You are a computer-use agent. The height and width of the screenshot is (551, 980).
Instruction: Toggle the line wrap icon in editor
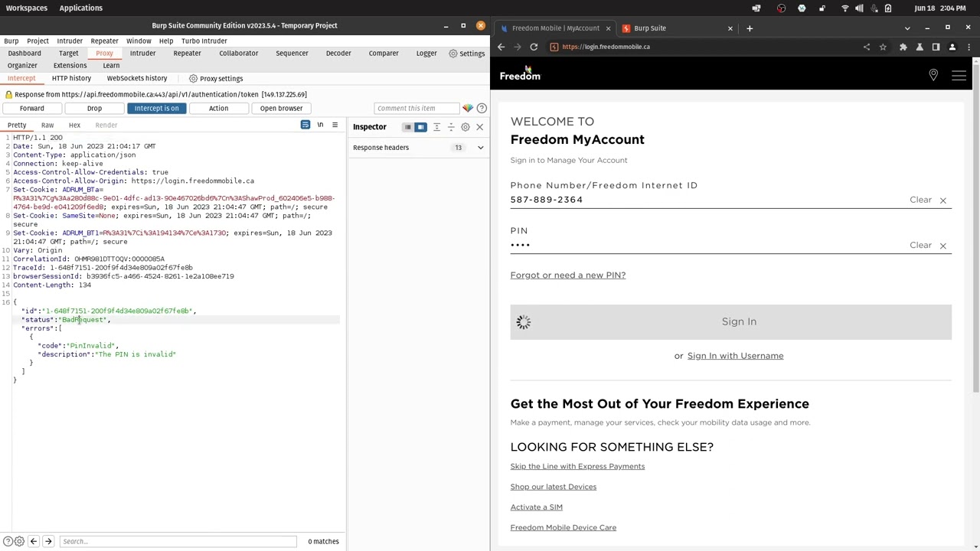pyautogui.click(x=305, y=125)
